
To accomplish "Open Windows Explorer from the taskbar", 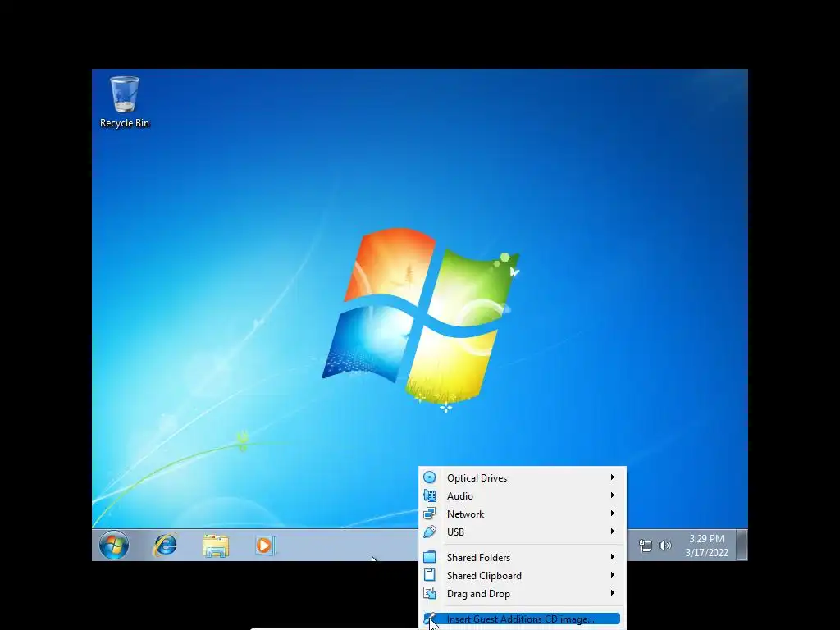I will [216, 546].
